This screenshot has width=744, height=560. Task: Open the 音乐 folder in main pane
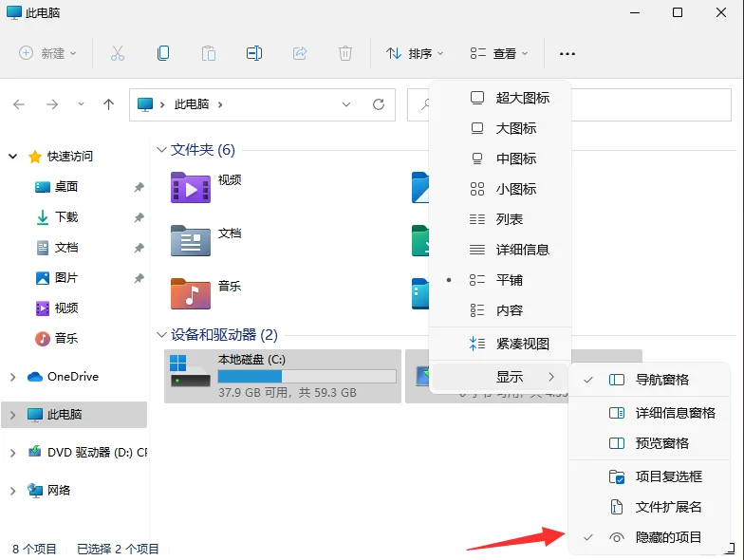[x=190, y=293]
